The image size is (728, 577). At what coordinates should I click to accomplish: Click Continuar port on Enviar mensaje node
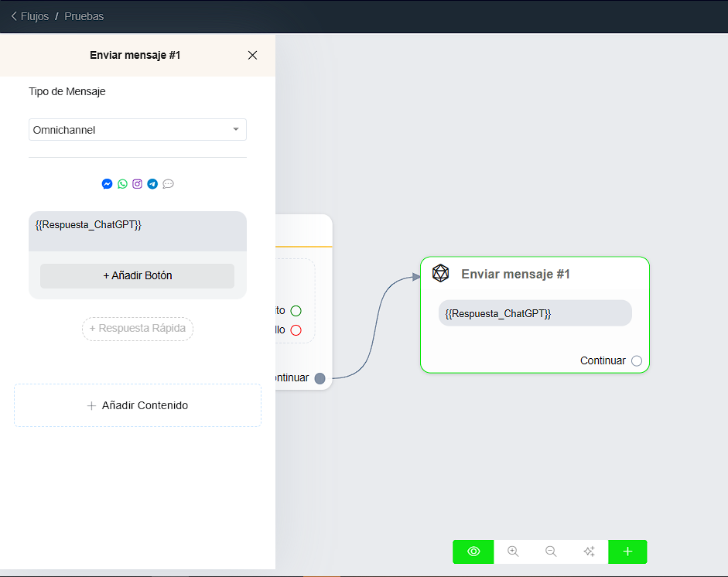point(637,360)
